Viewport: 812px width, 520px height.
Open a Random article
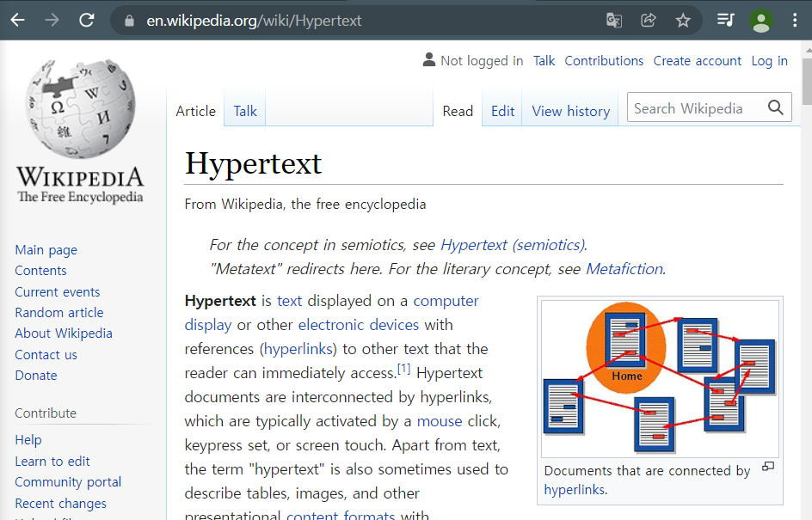click(x=59, y=313)
